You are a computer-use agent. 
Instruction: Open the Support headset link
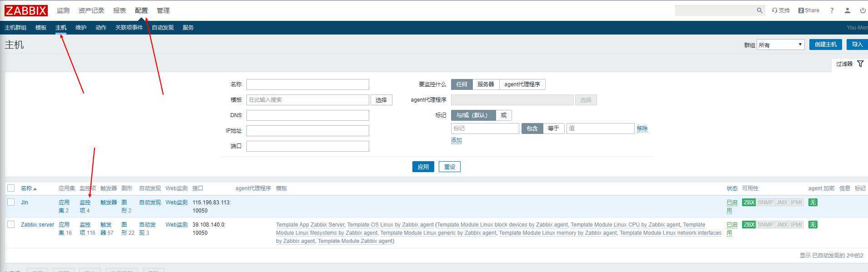781,10
